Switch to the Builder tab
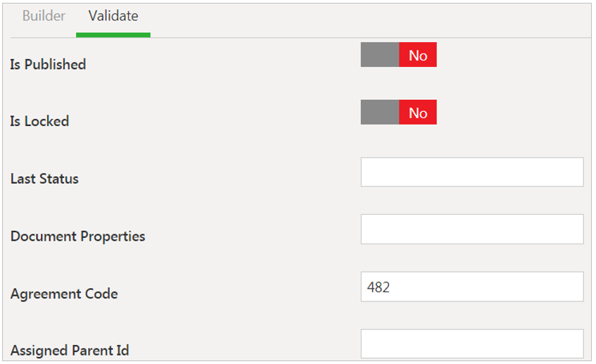Viewport: 596px width, 364px height. point(44,16)
